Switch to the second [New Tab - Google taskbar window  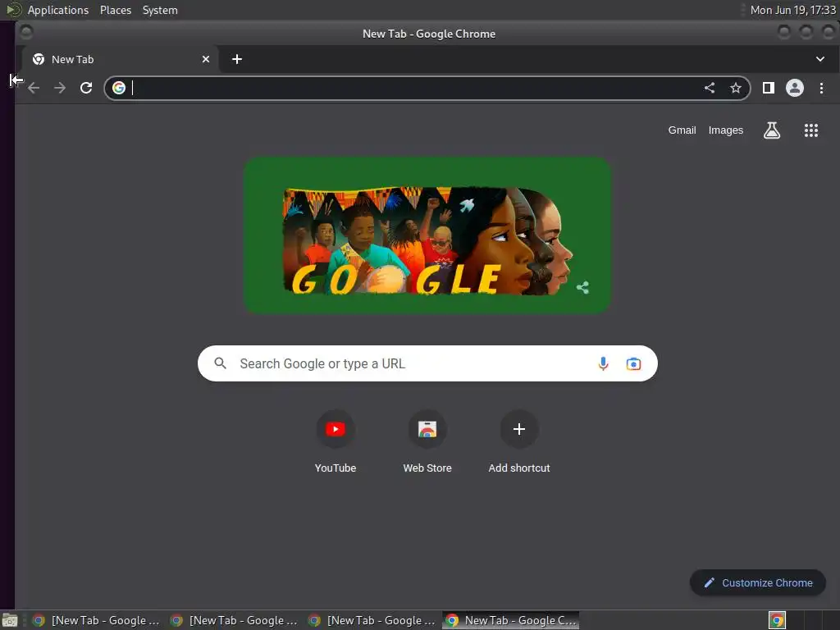pos(235,620)
